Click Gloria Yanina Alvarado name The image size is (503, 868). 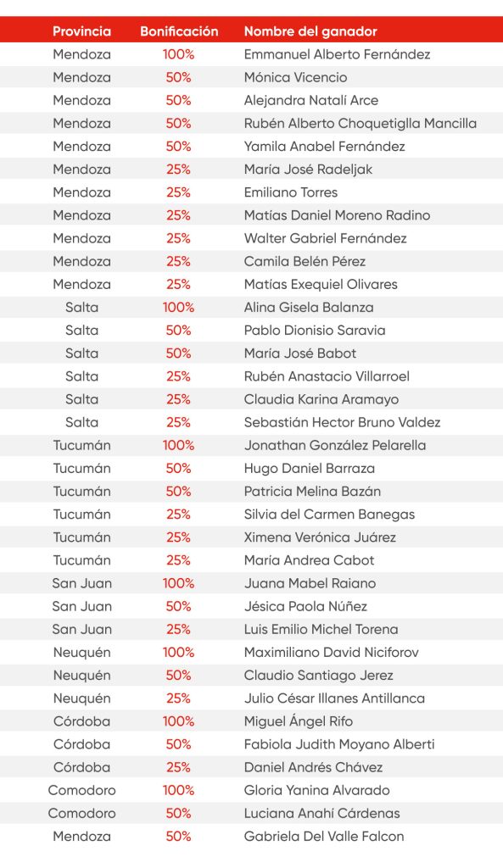point(317,790)
